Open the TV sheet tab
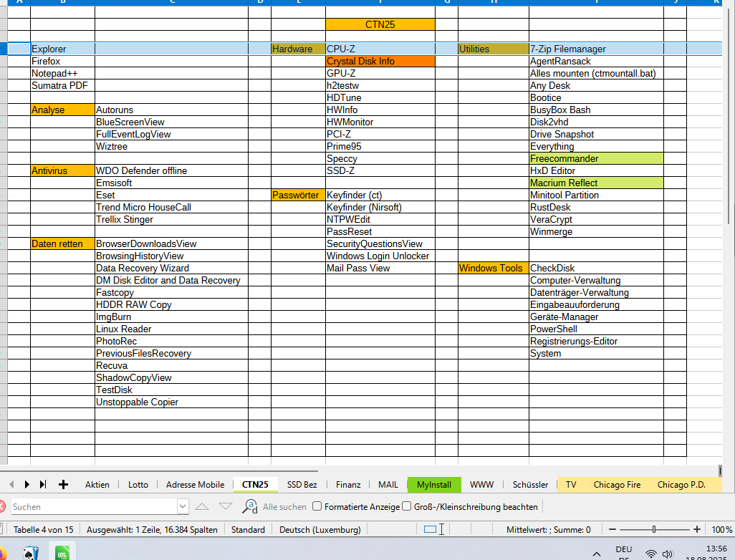Viewport: 735px width, 560px height. [571, 485]
